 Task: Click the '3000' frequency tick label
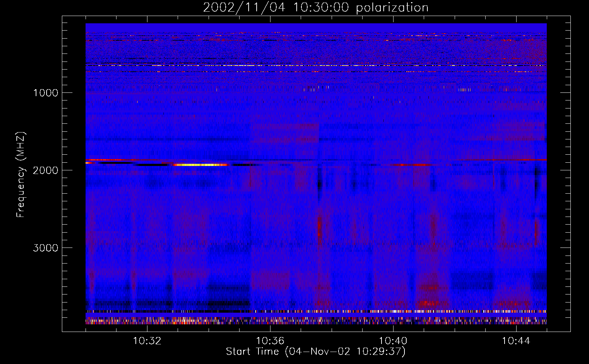coord(46,248)
